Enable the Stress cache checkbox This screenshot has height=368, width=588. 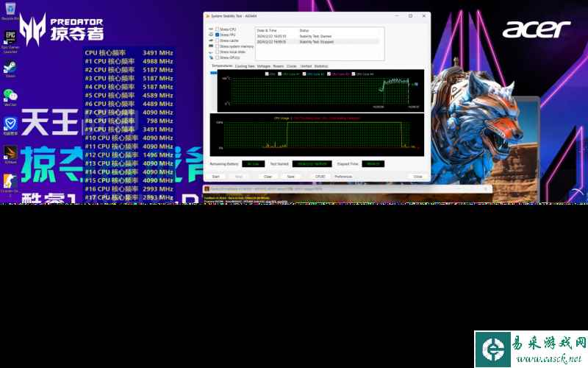coord(217,40)
